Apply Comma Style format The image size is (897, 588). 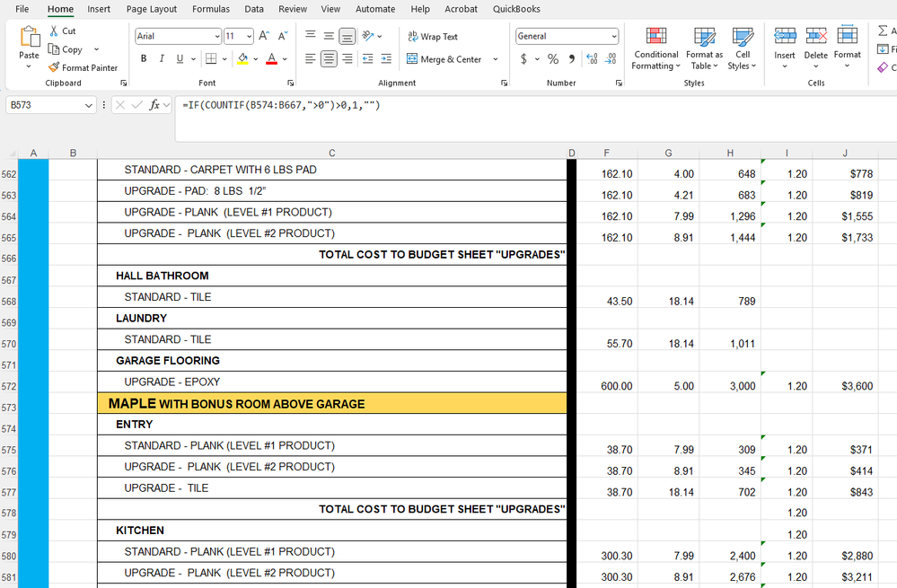[x=571, y=58]
